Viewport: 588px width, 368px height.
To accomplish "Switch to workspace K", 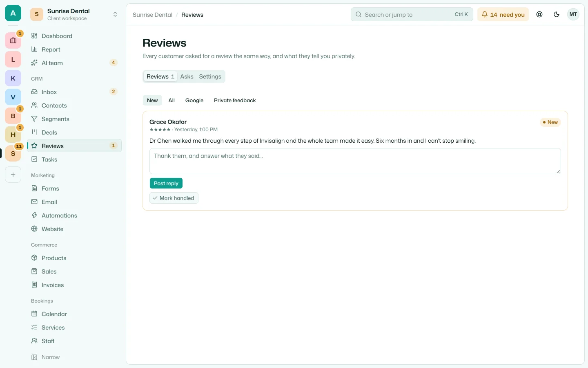I will pos(13,78).
